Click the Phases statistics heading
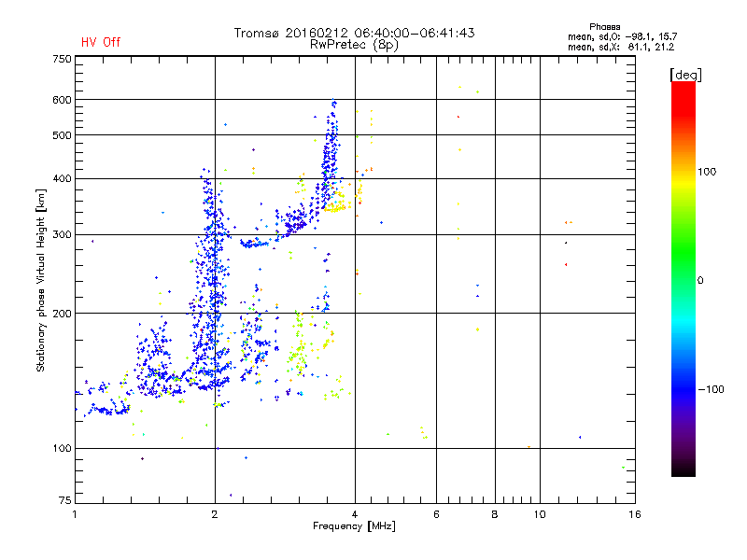747x560 pixels. pyautogui.click(x=604, y=27)
